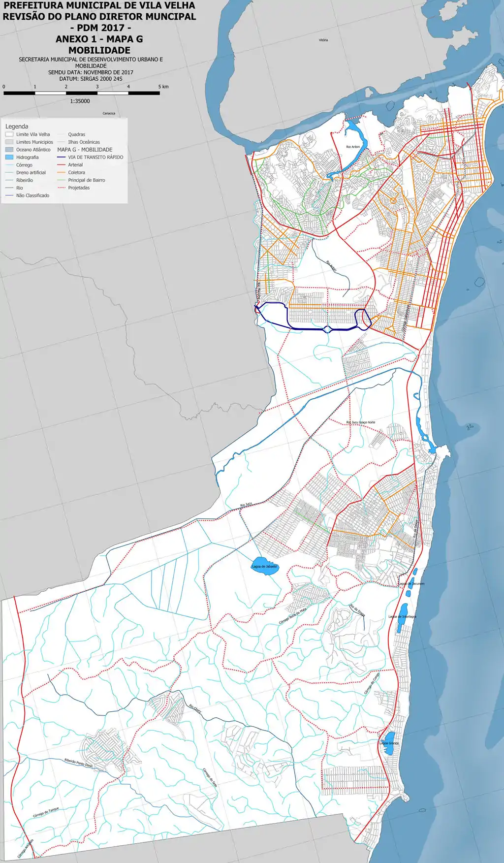The height and width of the screenshot is (863, 504).
Task: Click the Ribeirão Ponto Doce label
Action: point(78,763)
